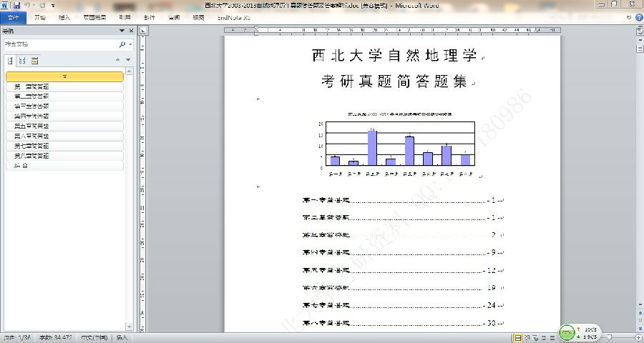644x343 pixels.
Task: Click the bar chart image in the document
Action: click(x=398, y=144)
